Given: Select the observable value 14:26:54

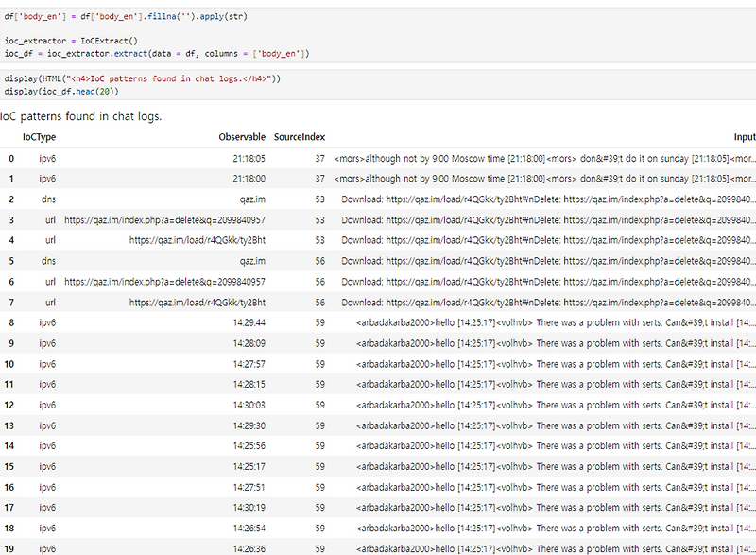Looking at the screenshot, I should [249, 528].
